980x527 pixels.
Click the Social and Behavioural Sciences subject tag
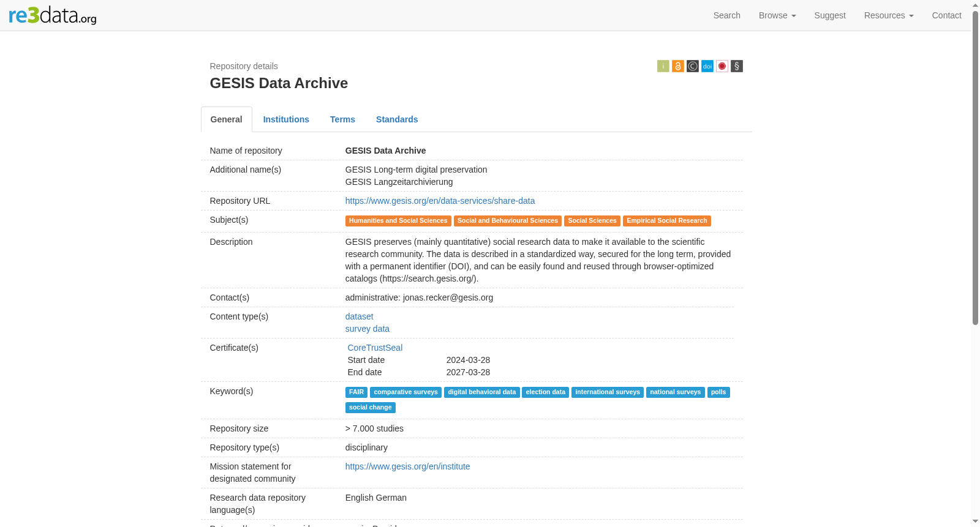(x=508, y=221)
